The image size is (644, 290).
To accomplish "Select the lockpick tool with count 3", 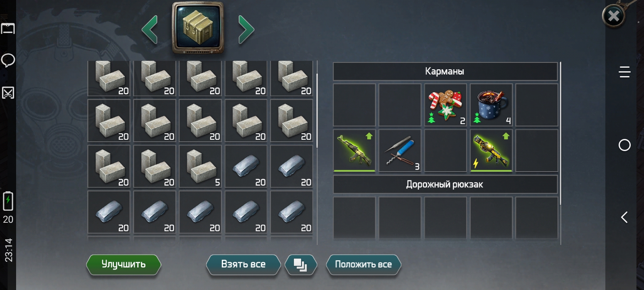I will (x=400, y=151).
